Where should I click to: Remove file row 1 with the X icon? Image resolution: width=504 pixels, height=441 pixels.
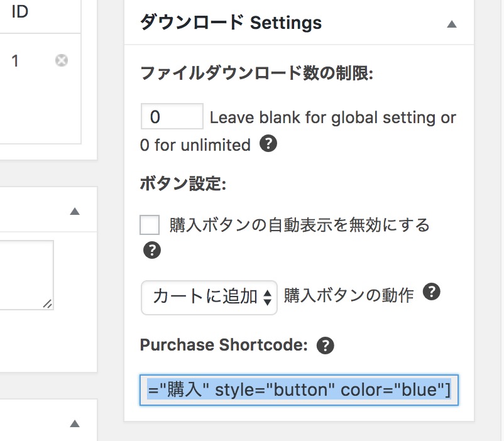coord(62,60)
